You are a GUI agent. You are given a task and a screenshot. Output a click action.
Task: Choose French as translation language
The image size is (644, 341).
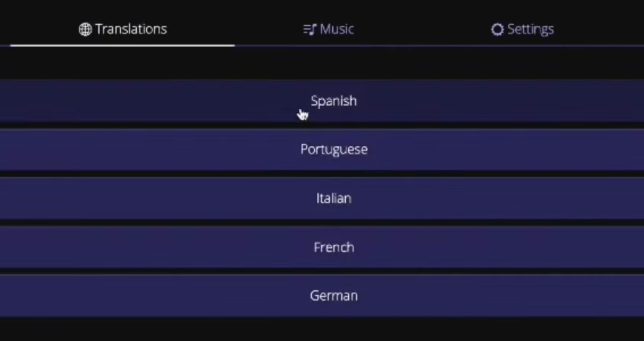[x=322, y=247]
